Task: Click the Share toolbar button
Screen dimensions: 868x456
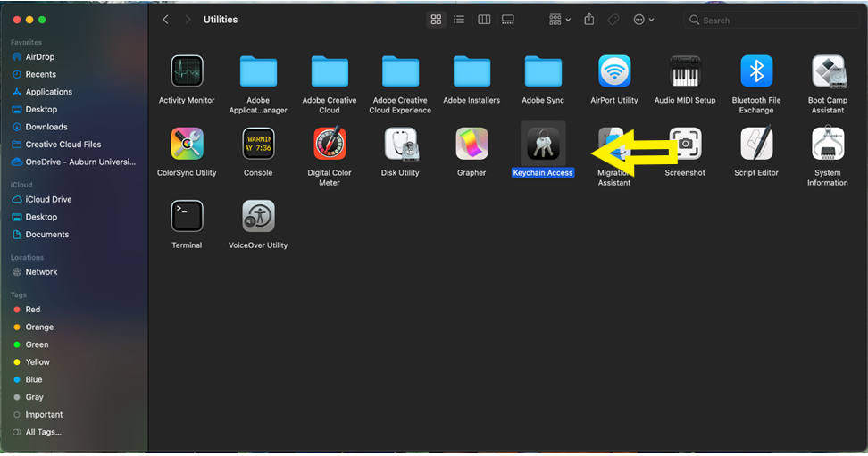Action: coord(589,20)
